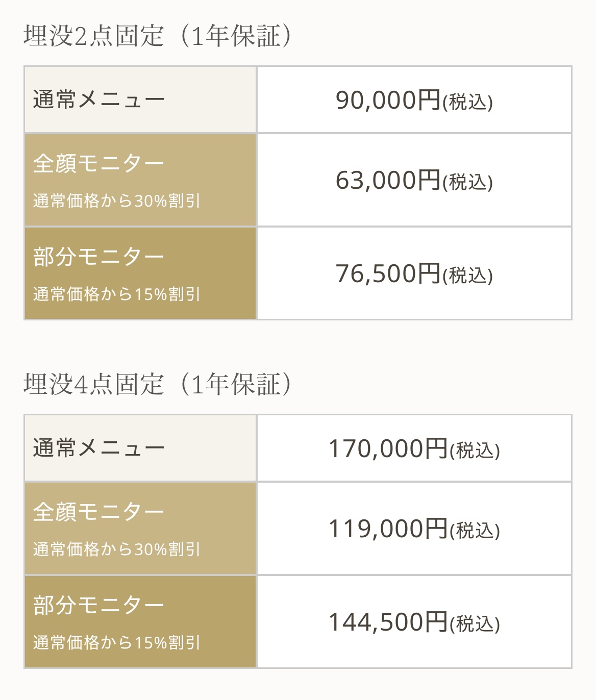Viewport: 596px width, 700px height.
Task: Click (税込) next to 144,500円
Action: click(475, 624)
